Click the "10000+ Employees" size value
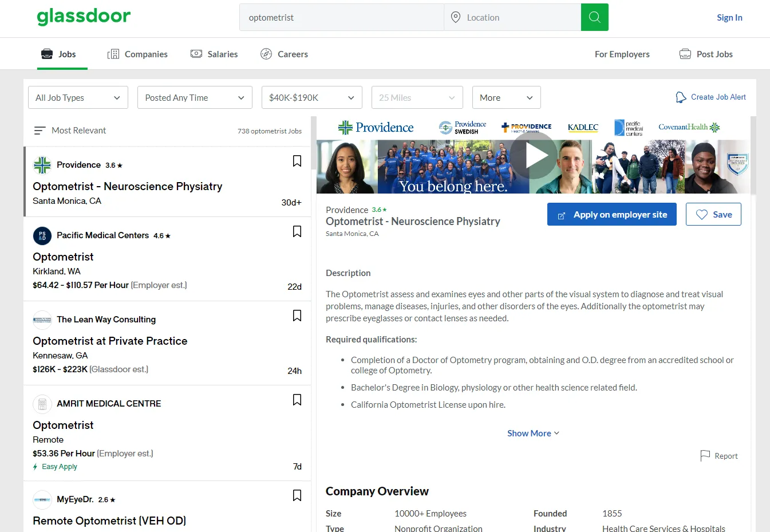The width and height of the screenshot is (770, 532). coord(431,514)
